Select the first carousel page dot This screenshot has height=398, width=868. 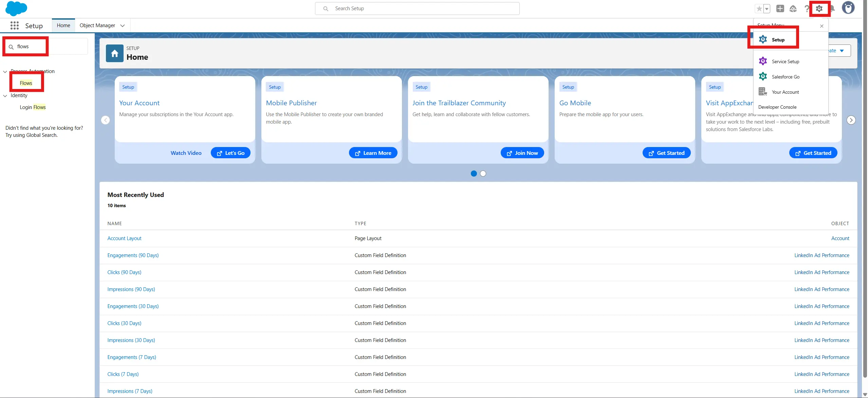point(474,174)
